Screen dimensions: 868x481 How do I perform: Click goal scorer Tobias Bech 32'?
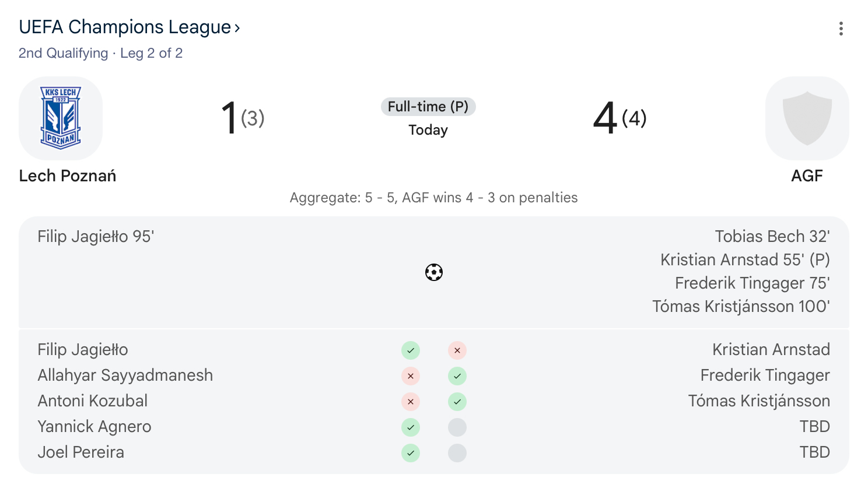click(772, 236)
